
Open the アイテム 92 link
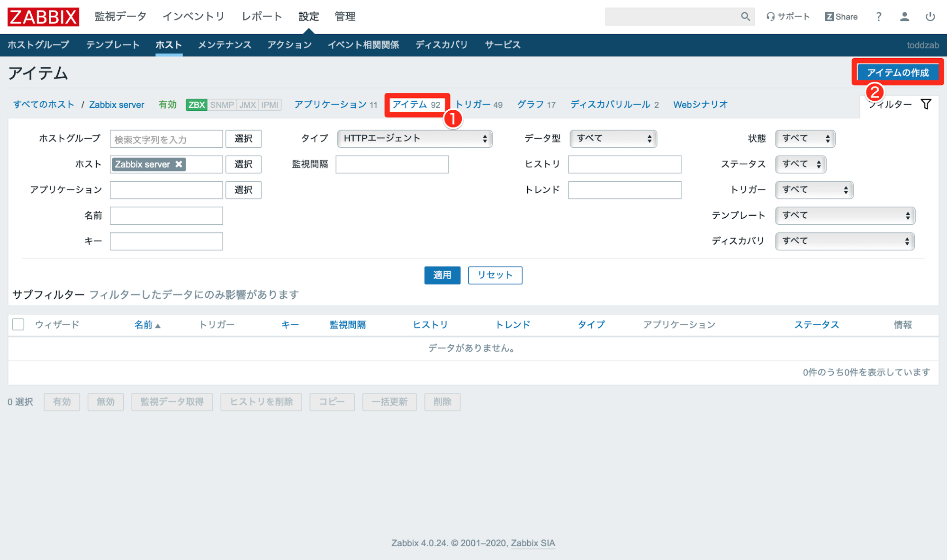coord(416,105)
